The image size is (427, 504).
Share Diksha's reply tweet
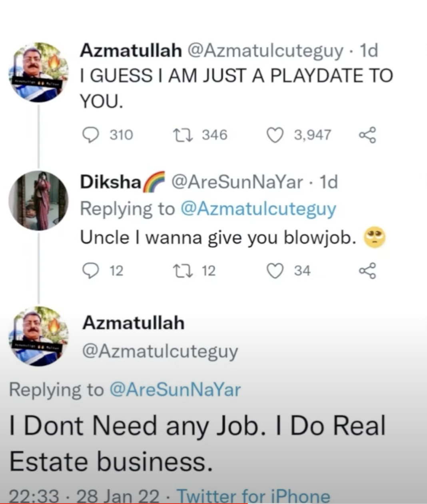pyautogui.click(x=367, y=270)
